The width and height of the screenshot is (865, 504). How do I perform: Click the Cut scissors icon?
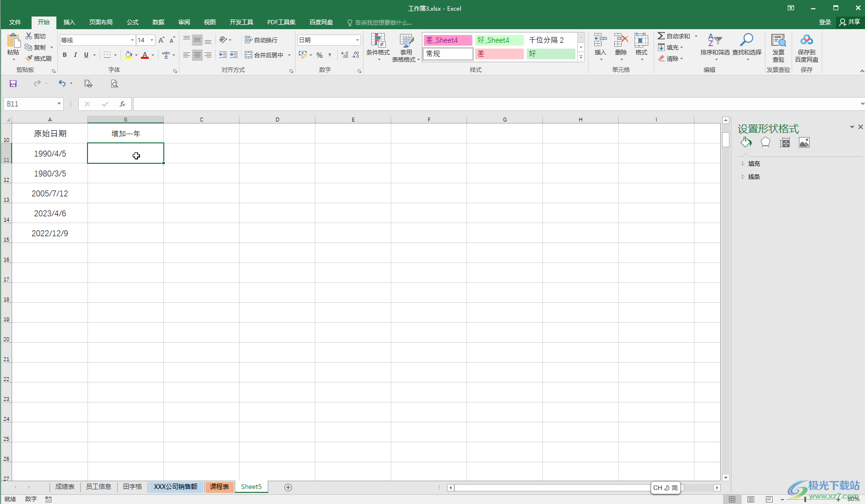pyautogui.click(x=29, y=36)
